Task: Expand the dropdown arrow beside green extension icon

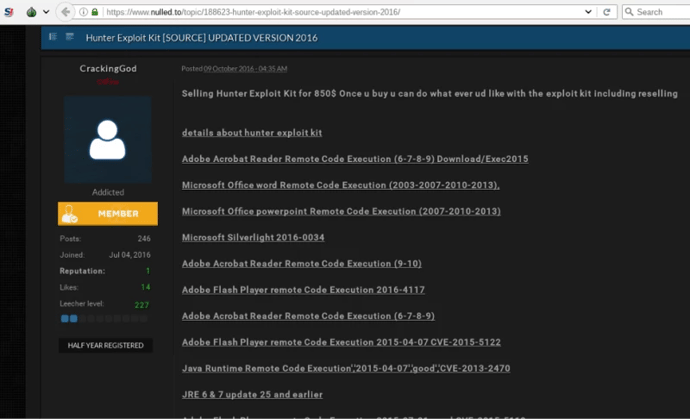Action: (46, 12)
